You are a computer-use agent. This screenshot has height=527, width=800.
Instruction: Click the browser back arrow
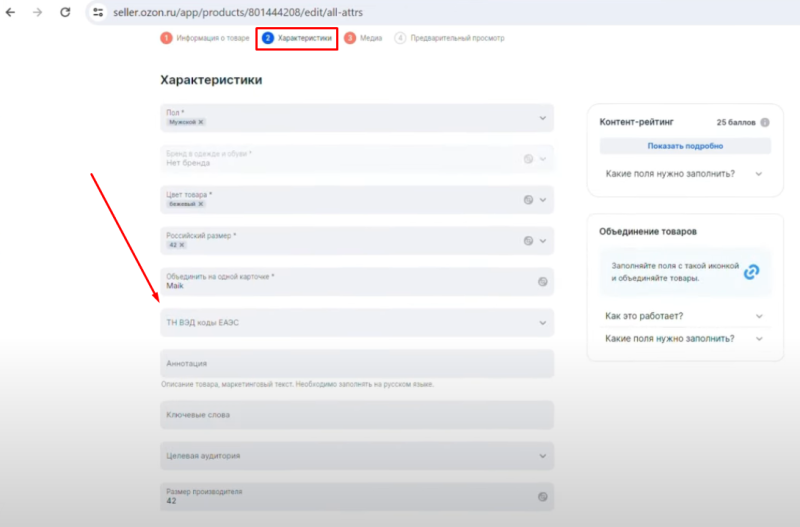[x=12, y=12]
